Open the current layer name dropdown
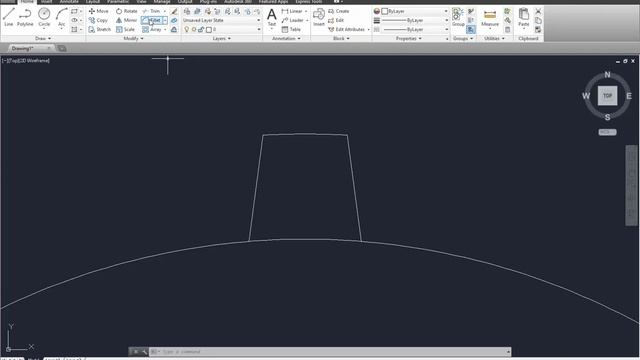 [x=259, y=29]
